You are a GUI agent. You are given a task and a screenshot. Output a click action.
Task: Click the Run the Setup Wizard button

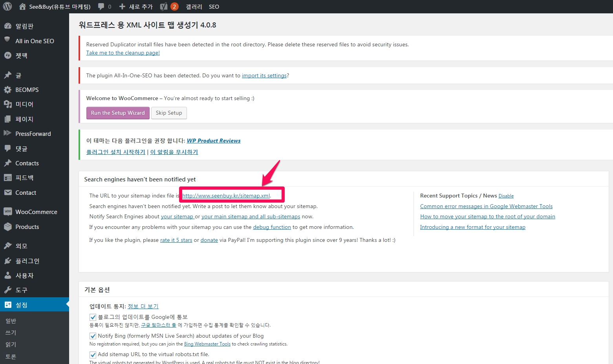click(118, 113)
